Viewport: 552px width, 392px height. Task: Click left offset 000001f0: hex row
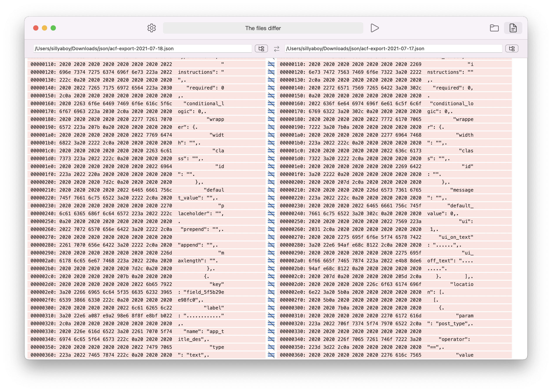[146, 174]
